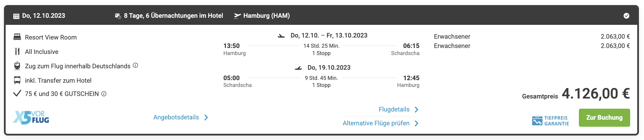Click the X5 Vorflug logo
644x140 pixels.
point(31,117)
